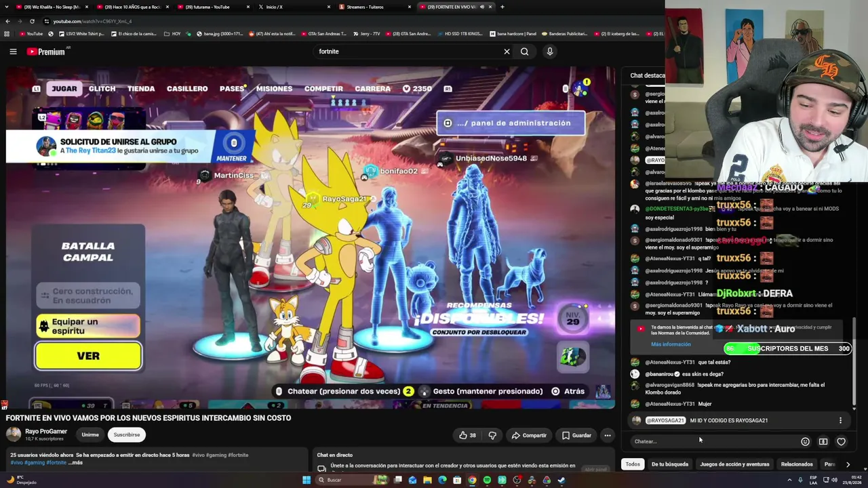Open the COMPETIR tab in Fortnite
The height and width of the screenshot is (488, 868).
coord(323,89)
